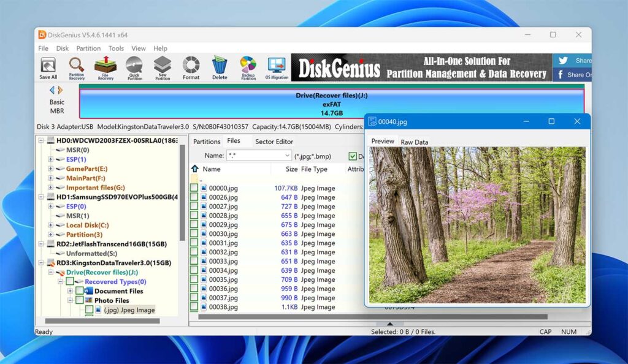Open the Format tool
Image resolution: width=628 pixels, height=364 pixels.
[191, 66]
